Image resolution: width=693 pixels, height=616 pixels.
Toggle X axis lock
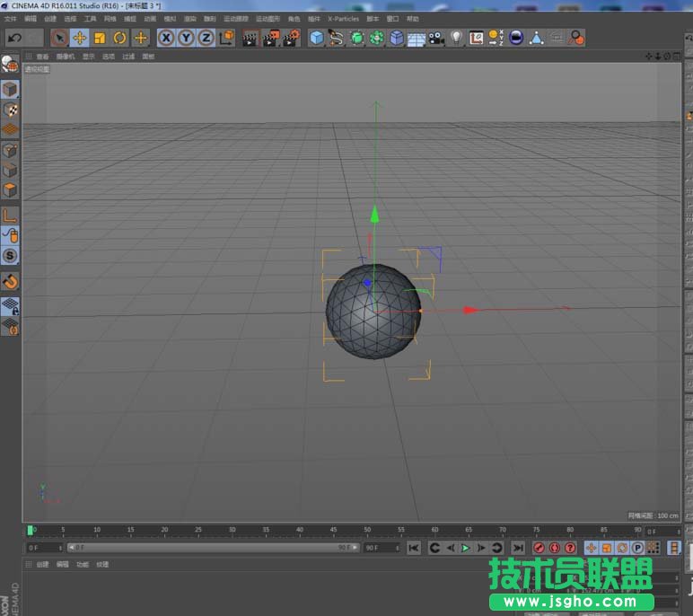(166, 38)
